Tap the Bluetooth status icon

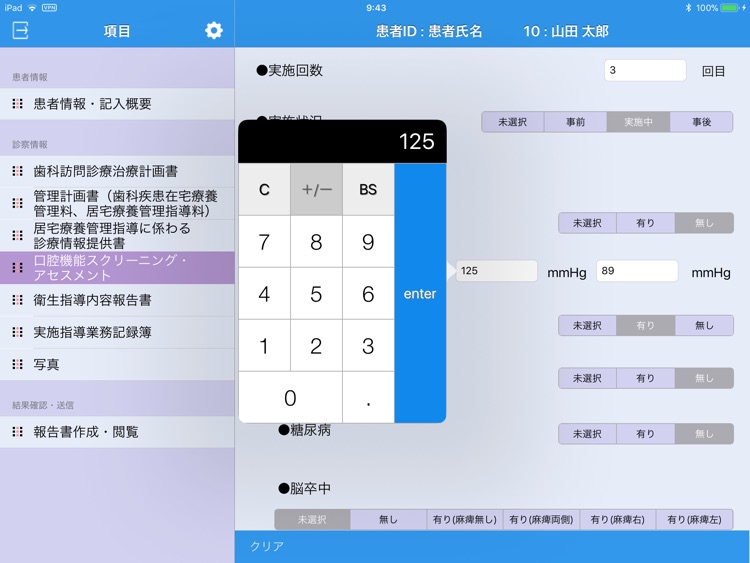click(688, 8)
